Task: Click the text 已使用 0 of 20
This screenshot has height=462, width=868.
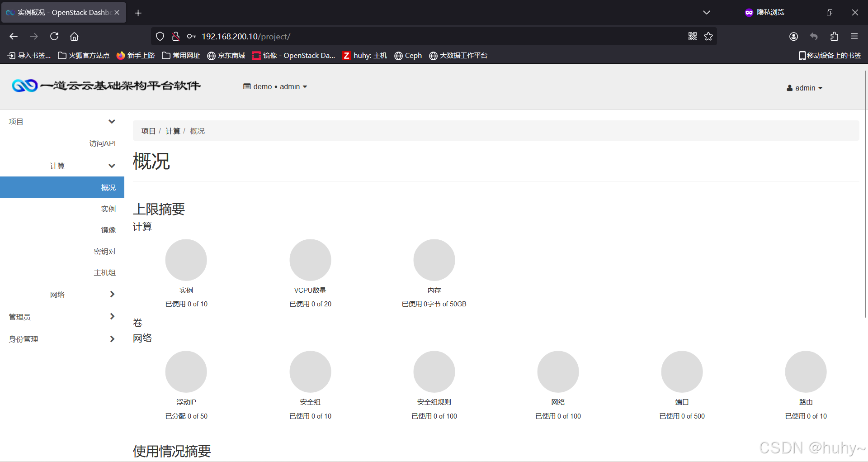Action: coord(310,304)
